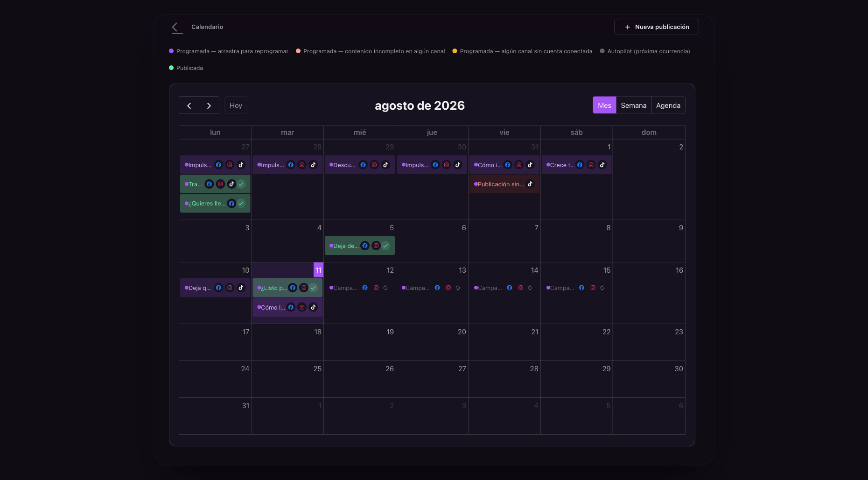Viewport: 868px width, 480px height.
Task: Click the orange legend dot for sin cuenta conectada
Action: click(x=455, y=51)
